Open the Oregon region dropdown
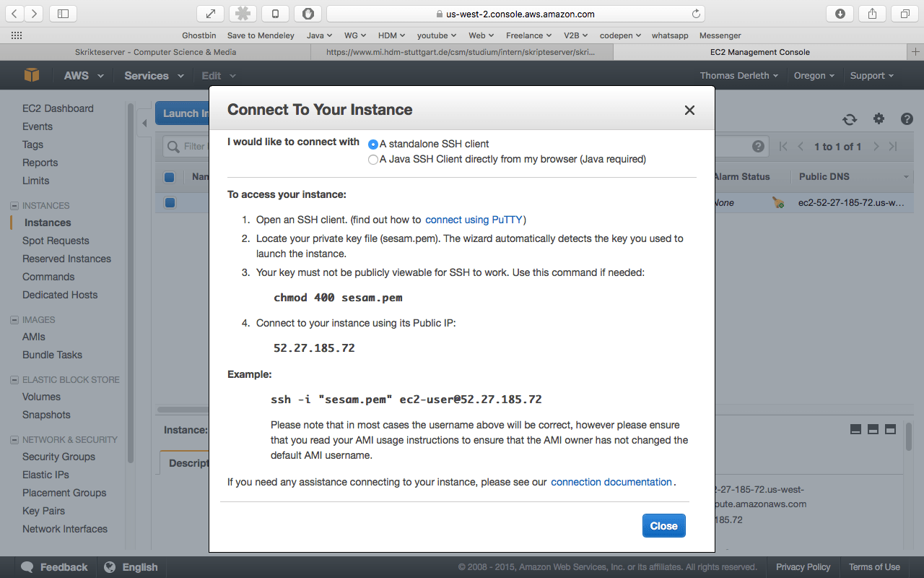924x578 pixels. 814,75
